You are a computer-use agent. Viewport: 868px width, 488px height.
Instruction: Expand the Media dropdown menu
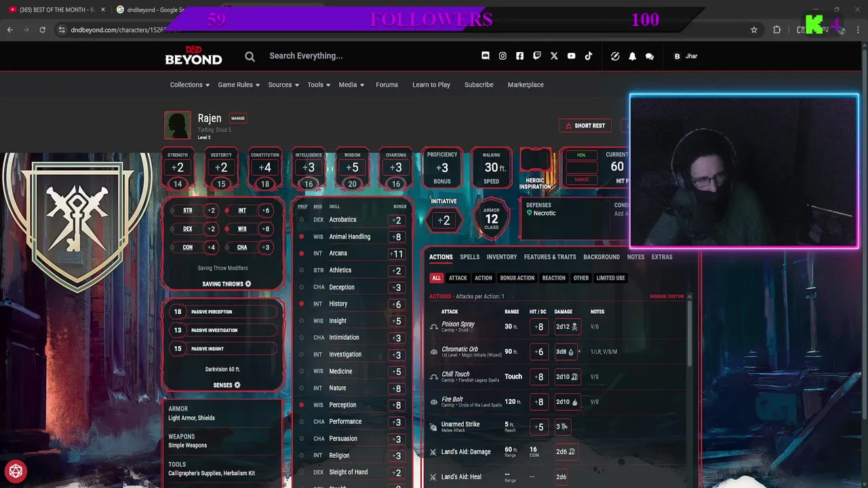351,85
